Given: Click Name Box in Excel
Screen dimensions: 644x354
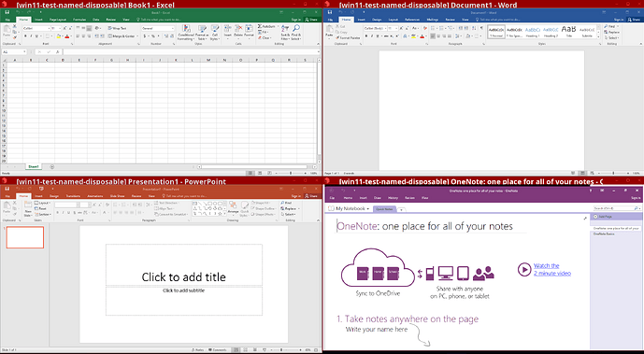Looking at the screenshot, I should [14, 52].
